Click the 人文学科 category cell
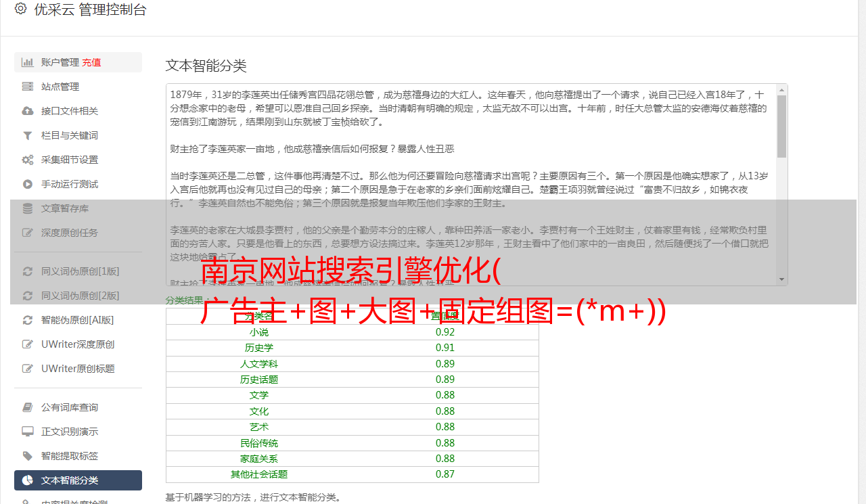 click(259, 364)
